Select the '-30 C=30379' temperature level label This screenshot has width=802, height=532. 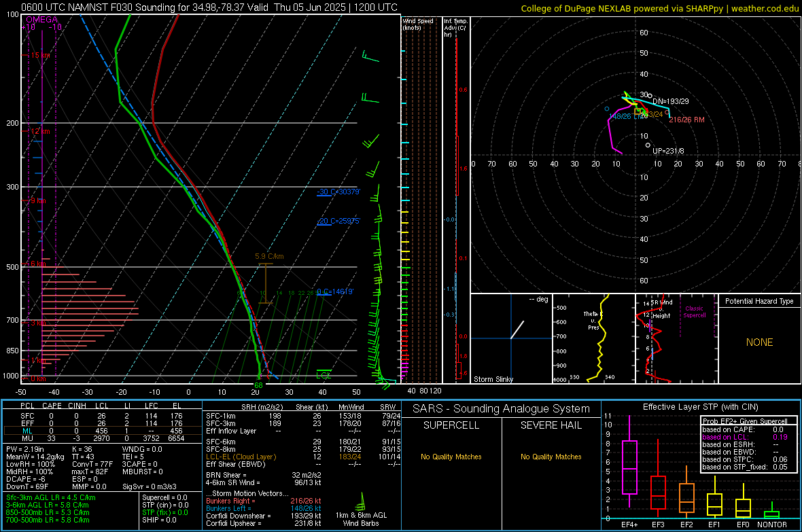click(338, 192)
